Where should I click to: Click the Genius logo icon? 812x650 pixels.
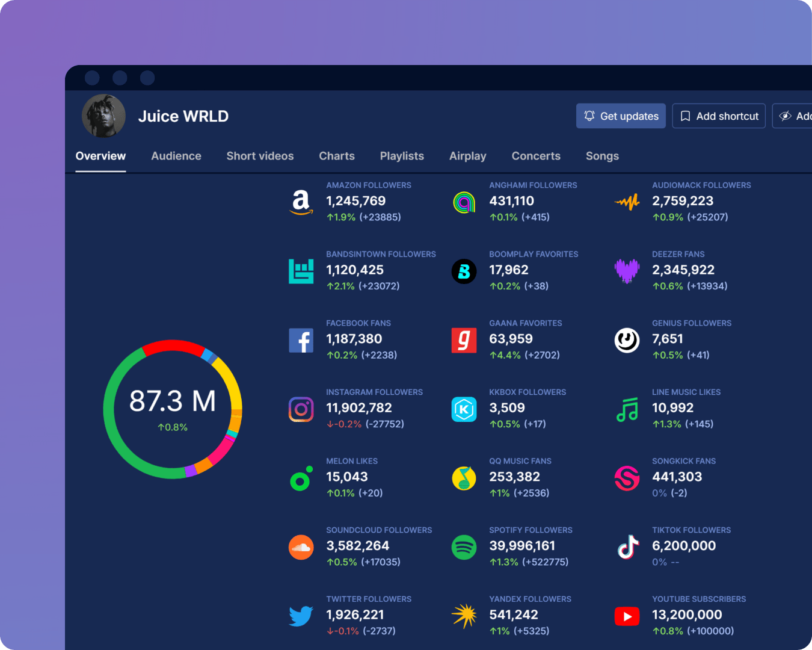tap(627, 341)
